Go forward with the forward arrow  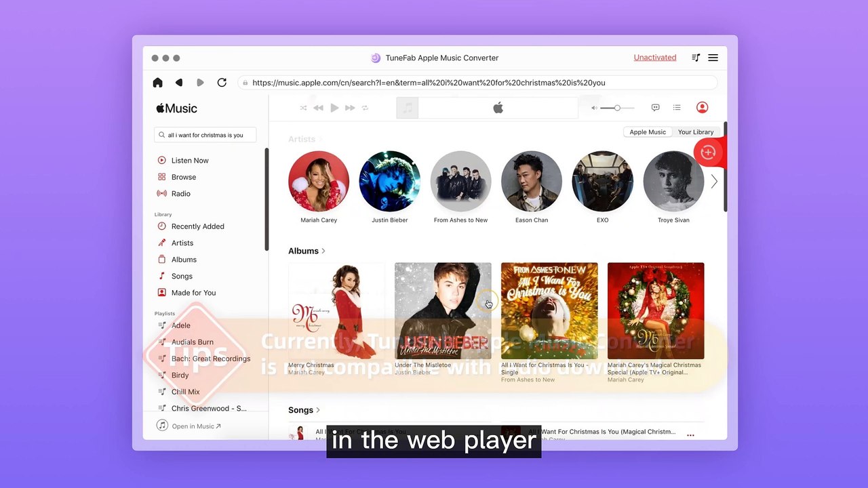point(200,83)
